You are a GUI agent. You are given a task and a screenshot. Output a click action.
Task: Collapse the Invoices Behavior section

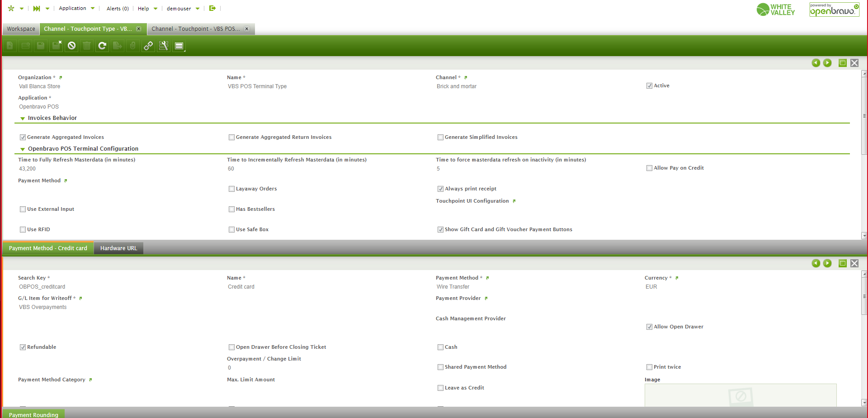[23, 119]
